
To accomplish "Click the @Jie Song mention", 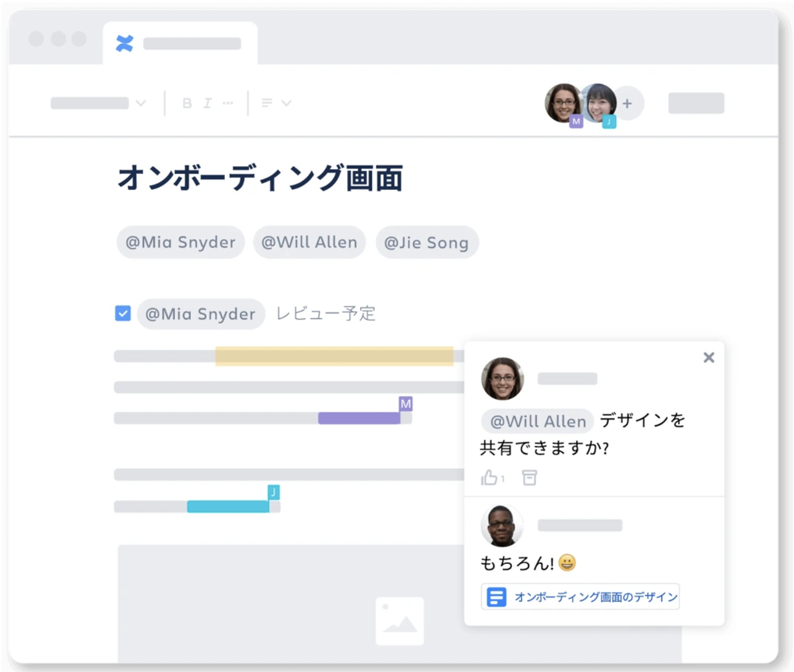I will tap(427, 243).
